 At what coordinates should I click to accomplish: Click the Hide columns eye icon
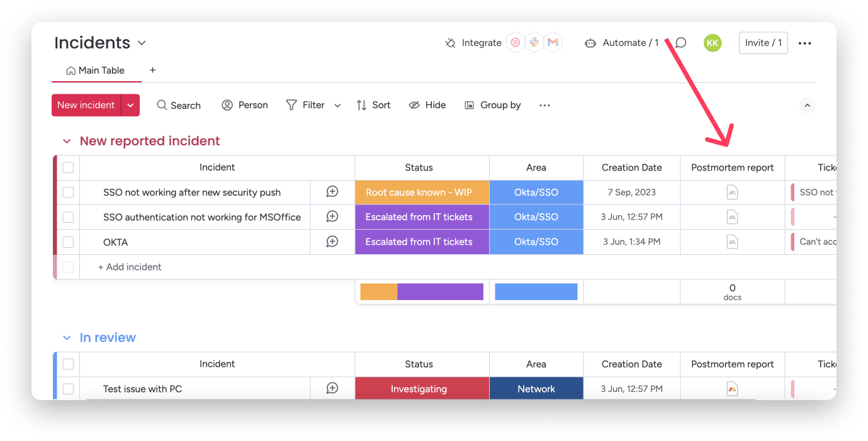[414, 105]
